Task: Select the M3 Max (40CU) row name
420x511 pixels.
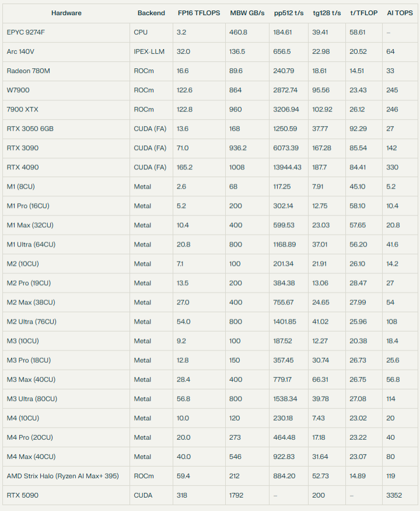Action: point(31,380)
